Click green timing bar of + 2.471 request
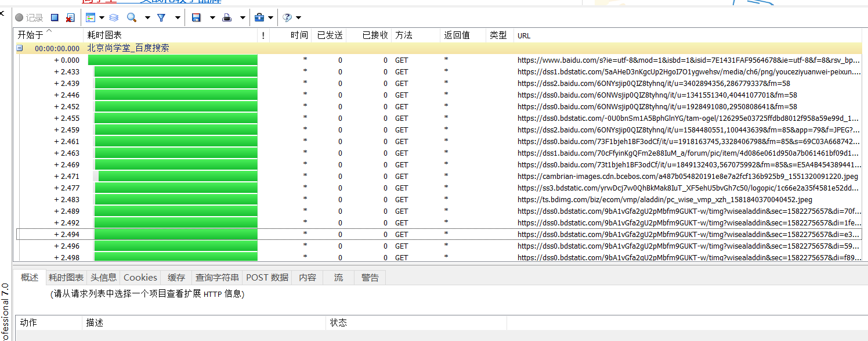This screenshot has height=341, width=868. 178,176
